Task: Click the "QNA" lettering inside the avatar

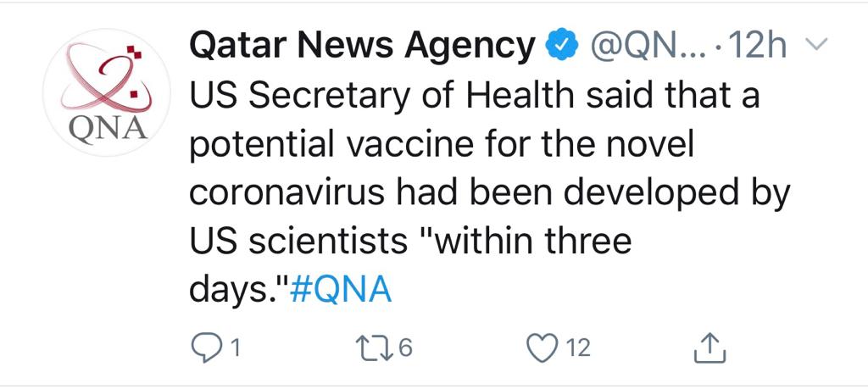Action: point(108,131)
